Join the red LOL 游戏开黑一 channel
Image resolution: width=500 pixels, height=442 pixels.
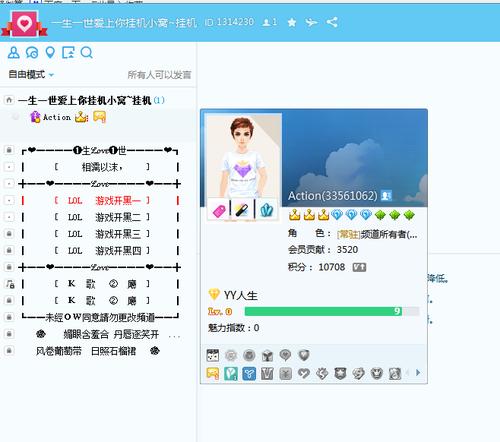click(x=100, y=200)
